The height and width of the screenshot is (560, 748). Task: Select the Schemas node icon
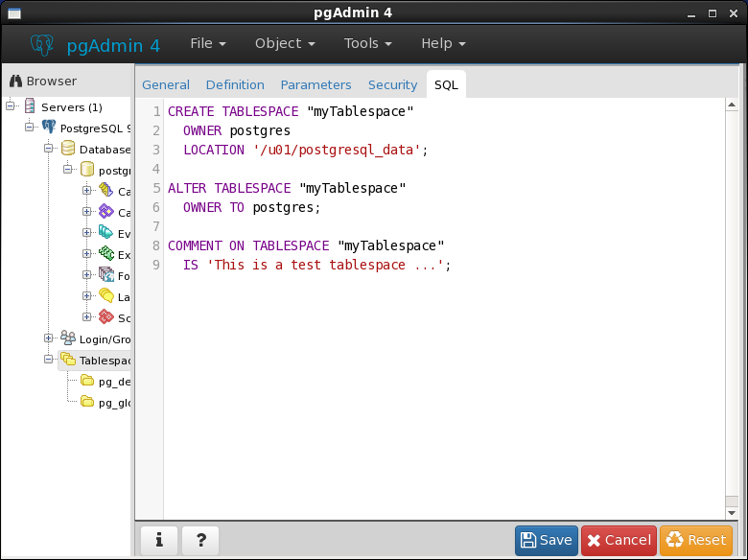coord(105,316)
